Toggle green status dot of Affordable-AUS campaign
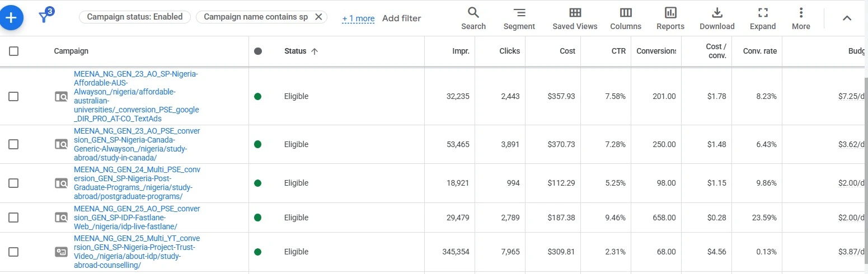Viewport: 868px width, 274px height. click(x=257, y=96)
